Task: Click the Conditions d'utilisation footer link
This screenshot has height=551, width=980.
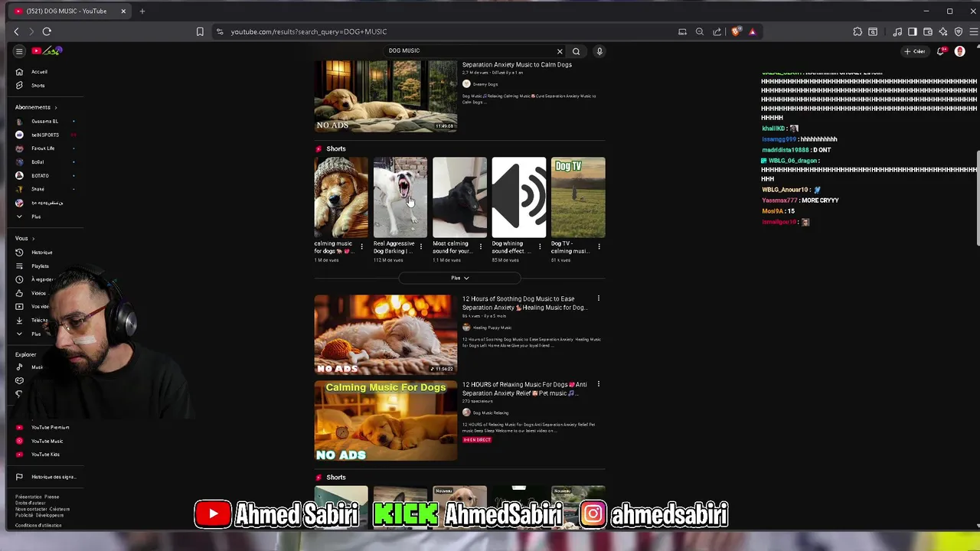Action: 38,526
